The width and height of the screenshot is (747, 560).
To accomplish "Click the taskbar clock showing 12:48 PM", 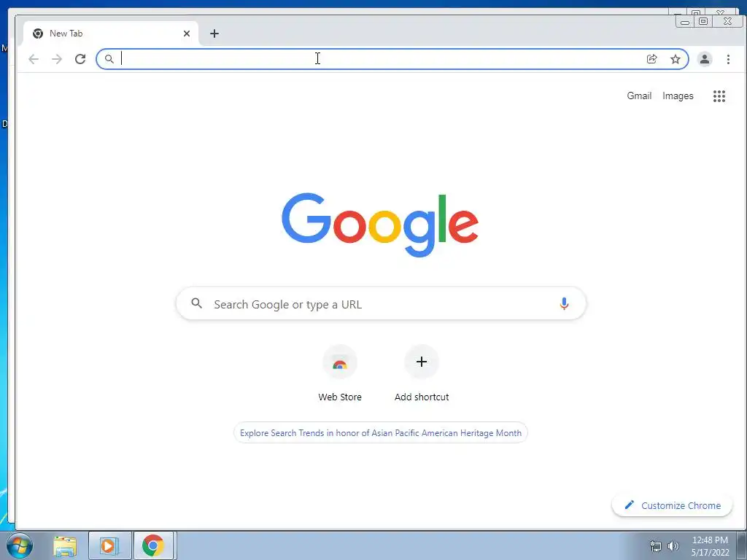I will point(710,546).
